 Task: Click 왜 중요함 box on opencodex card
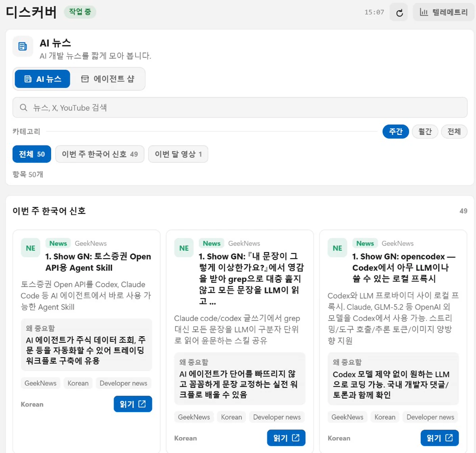tap(393, 379)
